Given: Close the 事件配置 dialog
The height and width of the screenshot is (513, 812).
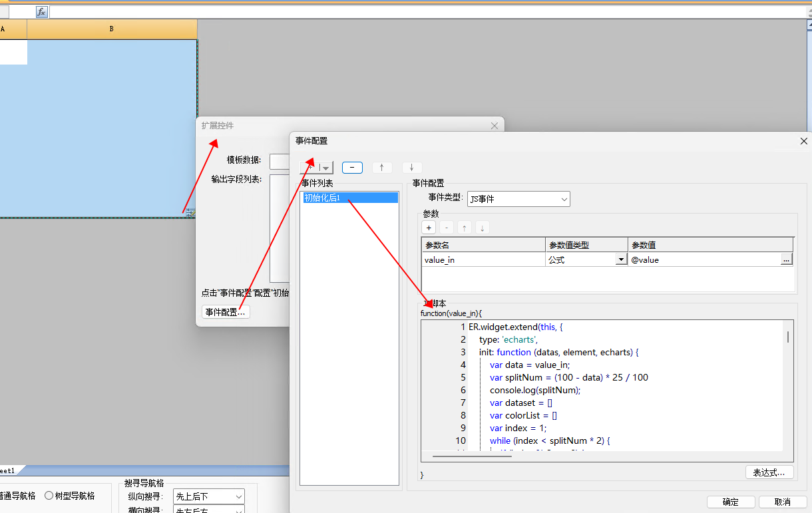Looking at the screenshot, I should tap(803, 141).
